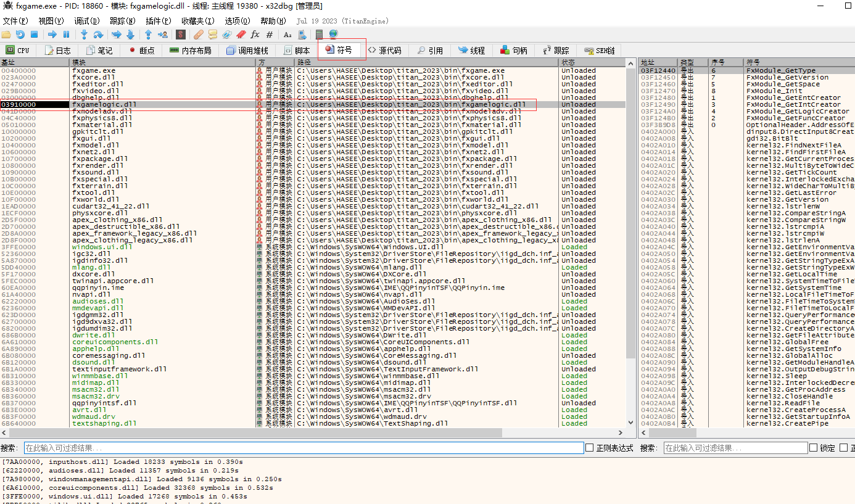Viewport: 855px width, 504px height.
Task: Open the Bookmarks red icon
Action: pyautogui.click(x=241, y=35)
